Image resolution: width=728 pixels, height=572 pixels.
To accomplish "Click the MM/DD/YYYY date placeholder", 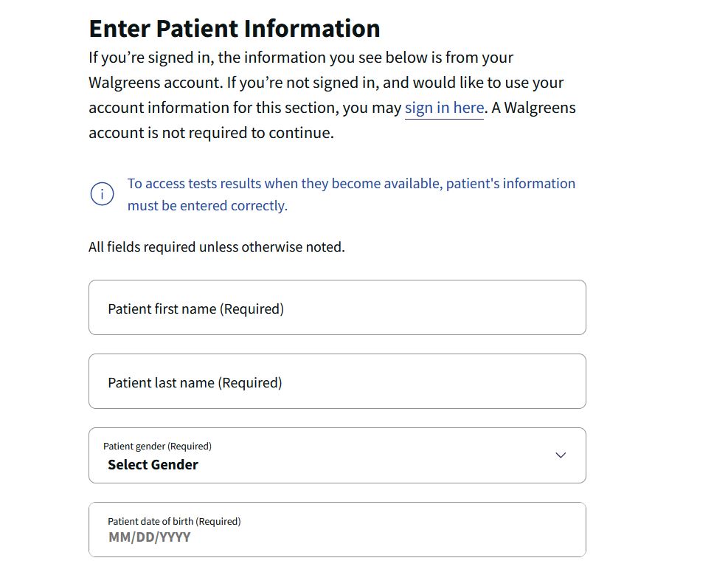I will (150, 537).
